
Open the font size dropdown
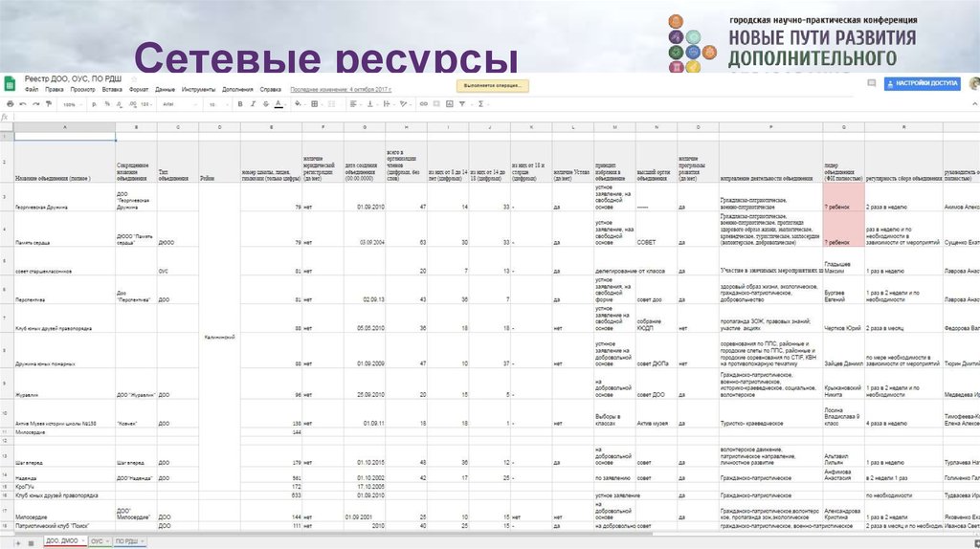[218, 105]
